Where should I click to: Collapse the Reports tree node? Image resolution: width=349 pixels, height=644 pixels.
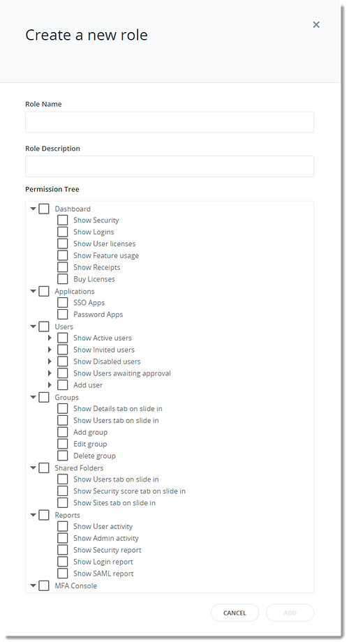(x=34, y=515)
